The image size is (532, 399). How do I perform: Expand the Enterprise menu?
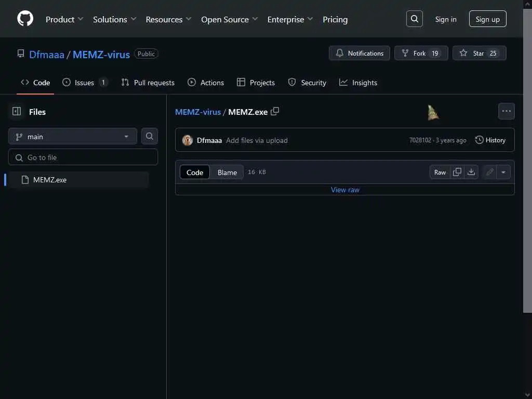coord(290,19)
